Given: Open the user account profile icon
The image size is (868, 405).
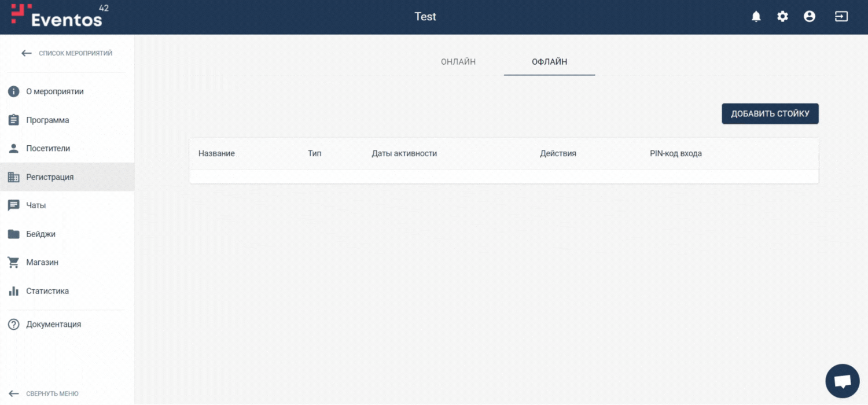Looking at the screenshot, I should [x=810, y=17].
